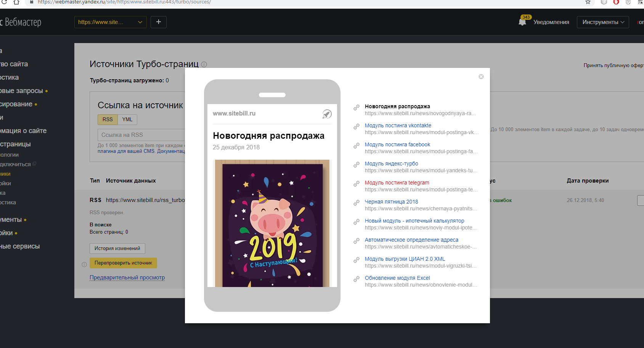
Task: Click the link icon beside Новогодняя распродажа
Action: click(357, 107)
